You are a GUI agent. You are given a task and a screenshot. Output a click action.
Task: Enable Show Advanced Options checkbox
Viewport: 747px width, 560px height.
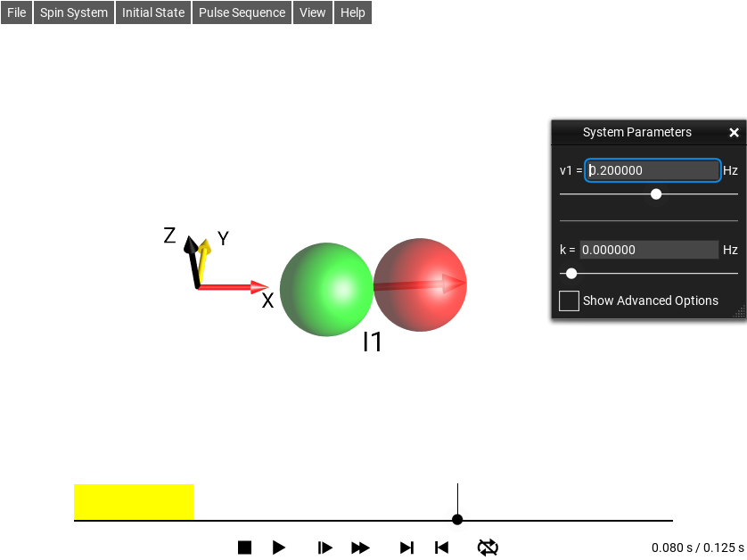tap(569, 301)
